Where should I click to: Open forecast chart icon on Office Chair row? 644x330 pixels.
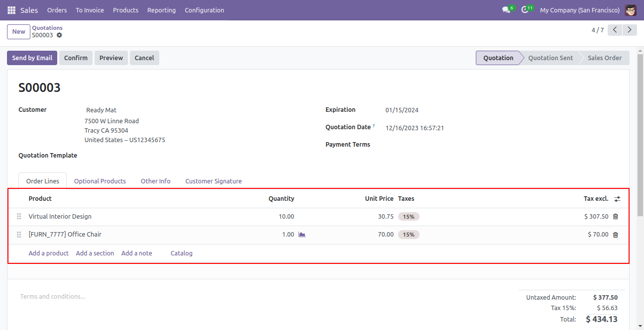tap(302, 235)
